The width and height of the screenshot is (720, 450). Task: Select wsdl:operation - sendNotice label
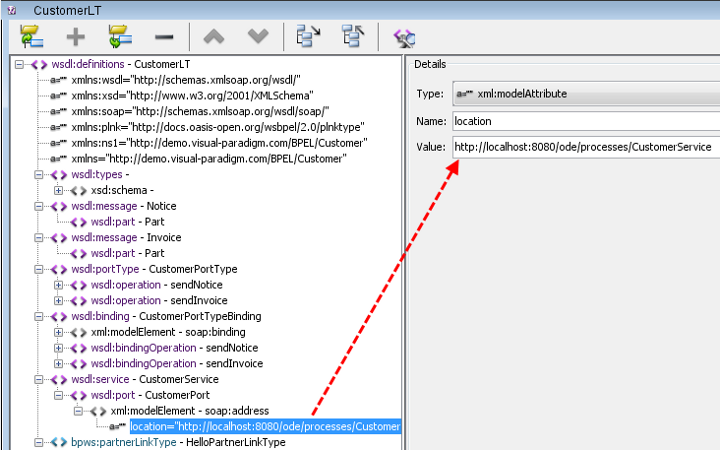pyautogui.click(x=157, y=285)
